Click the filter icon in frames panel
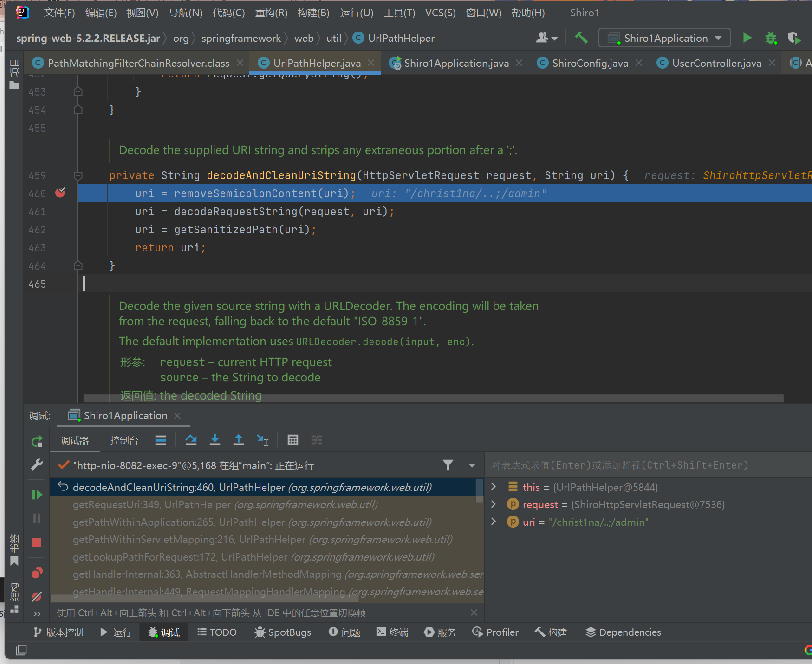The height and width of the screenshot is (664, 812). tap(448, 465)
